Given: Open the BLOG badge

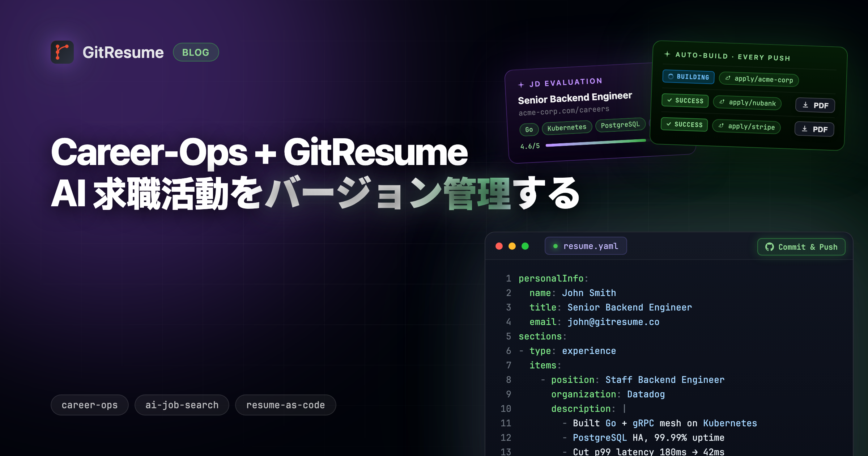Looking at the screenshot, I should [x=196, y=52].
